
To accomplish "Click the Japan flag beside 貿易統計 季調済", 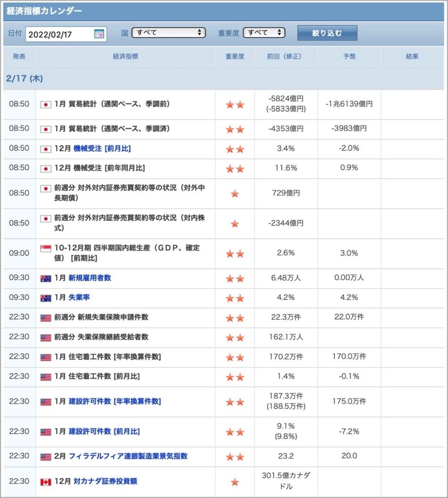I will coord(46,129).
